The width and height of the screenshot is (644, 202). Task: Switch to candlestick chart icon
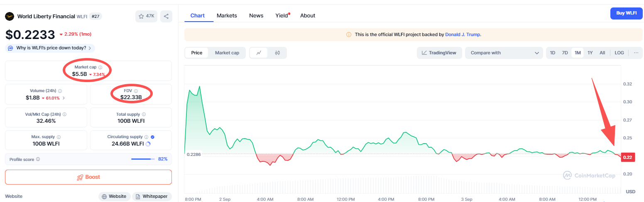[x=277, y=53]
